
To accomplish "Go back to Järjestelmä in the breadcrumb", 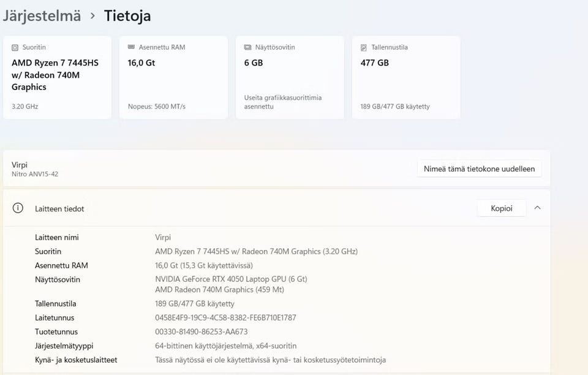I will pos(42,16).
